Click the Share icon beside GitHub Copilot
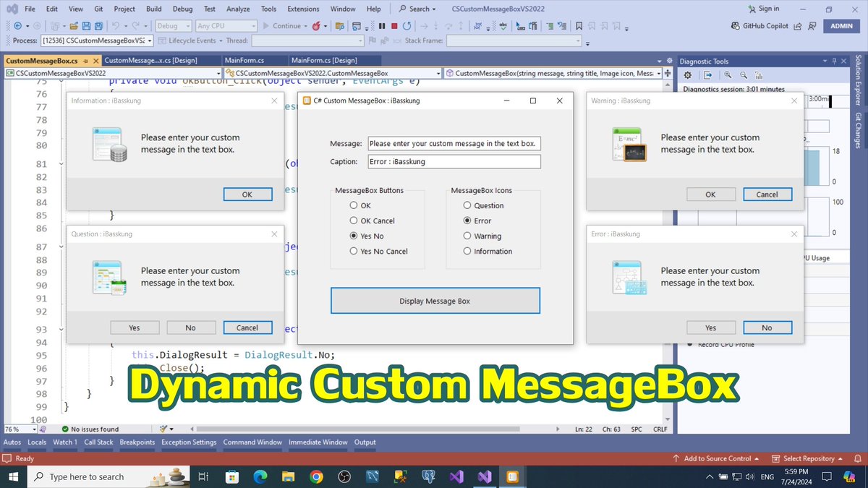The image size is (868, 488). 796,26
